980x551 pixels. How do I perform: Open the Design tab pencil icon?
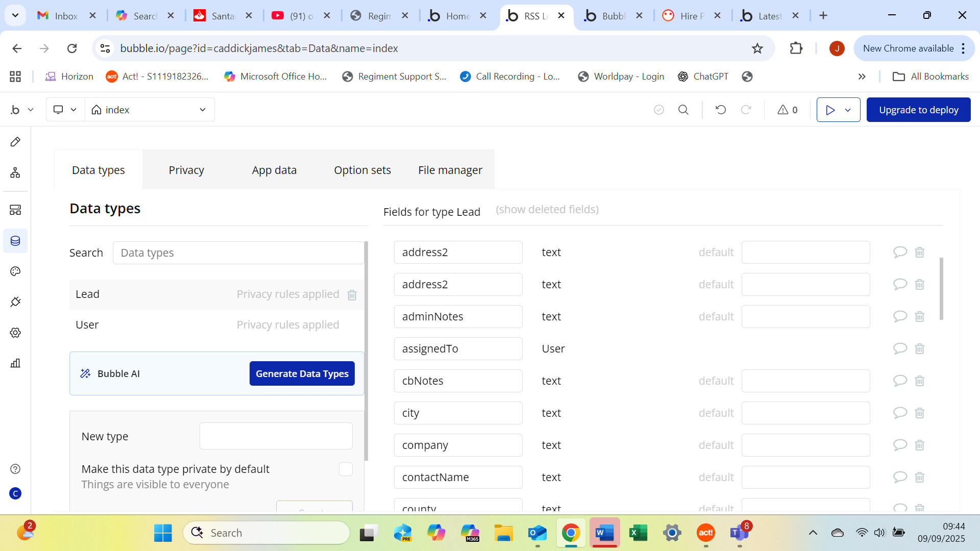click(15, 142)
